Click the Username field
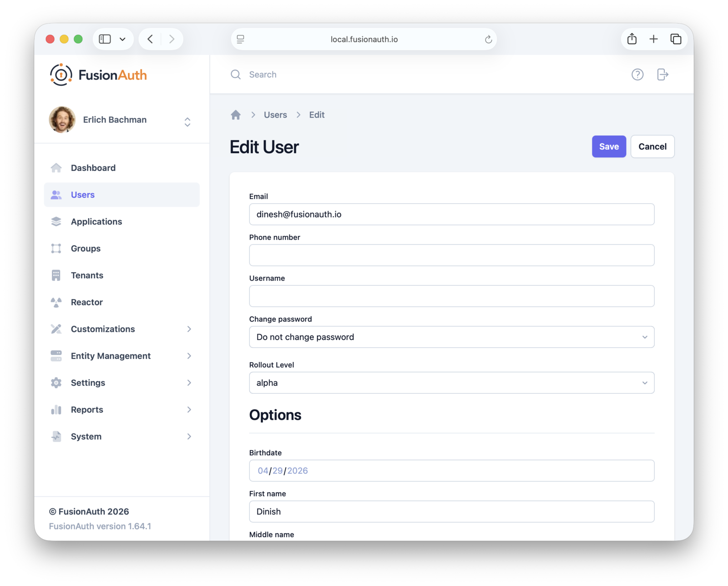728x586 pixels. (x=452, y=296)
